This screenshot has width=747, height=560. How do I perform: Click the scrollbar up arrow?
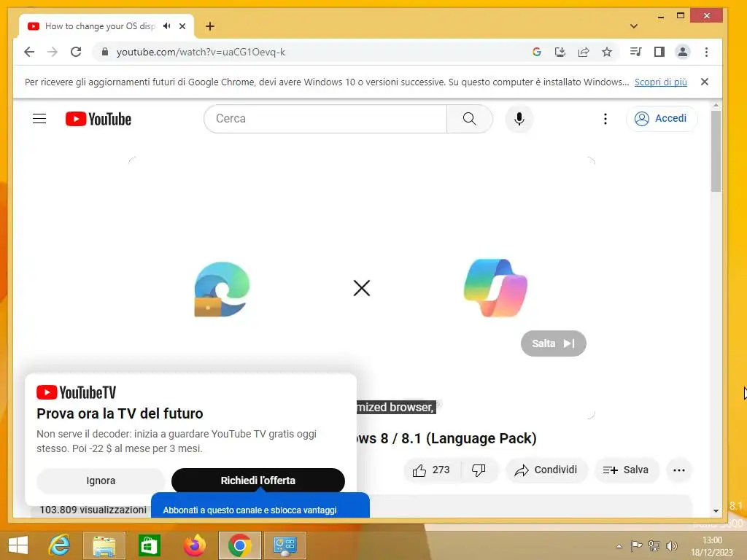(716, 105)
